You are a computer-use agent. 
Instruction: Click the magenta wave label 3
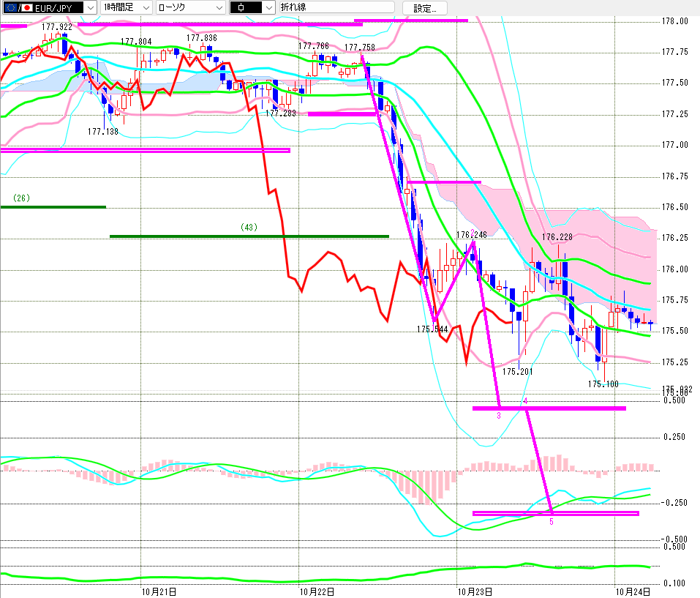point(499,415)
